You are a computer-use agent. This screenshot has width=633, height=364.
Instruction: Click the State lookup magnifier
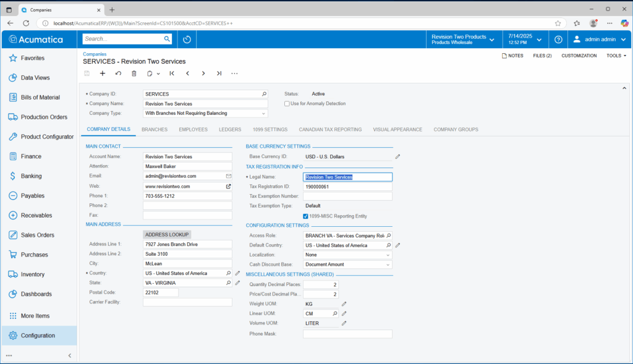pos(229,283)
